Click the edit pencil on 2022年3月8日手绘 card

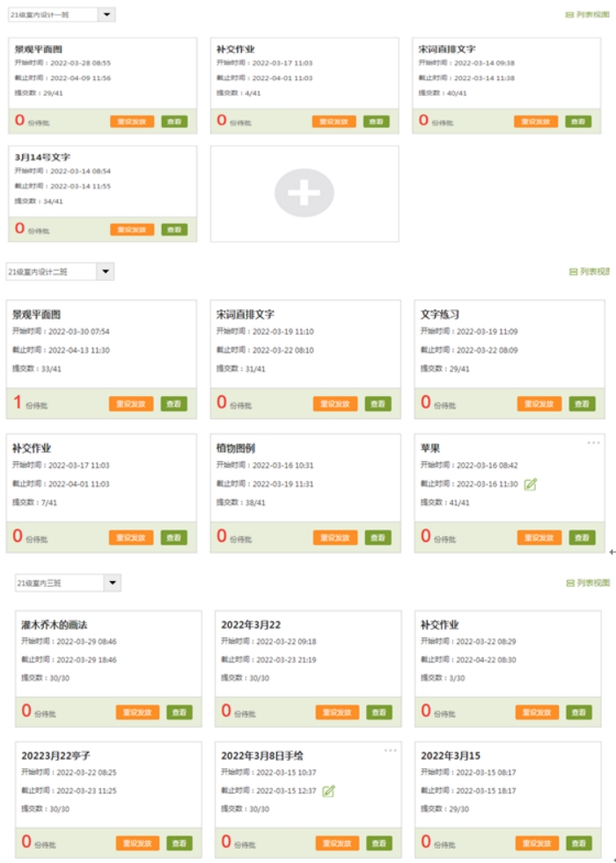[x=328, y=791]
